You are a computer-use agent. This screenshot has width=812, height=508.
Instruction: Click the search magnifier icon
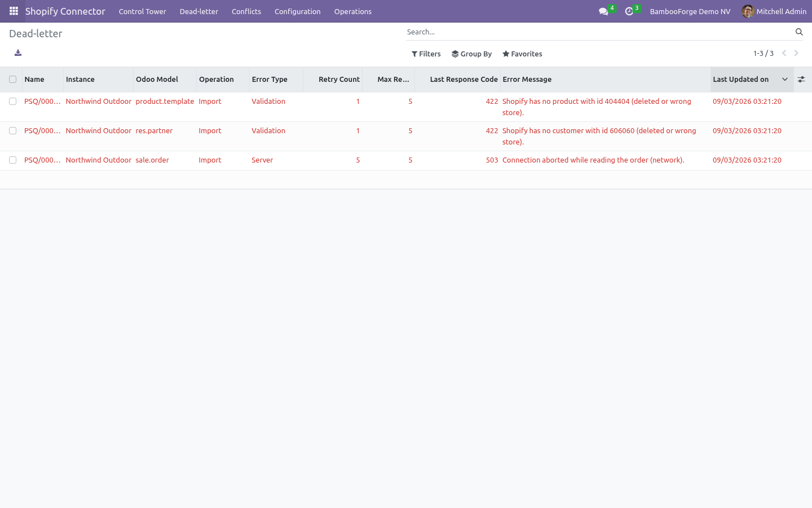click(799, 32)
